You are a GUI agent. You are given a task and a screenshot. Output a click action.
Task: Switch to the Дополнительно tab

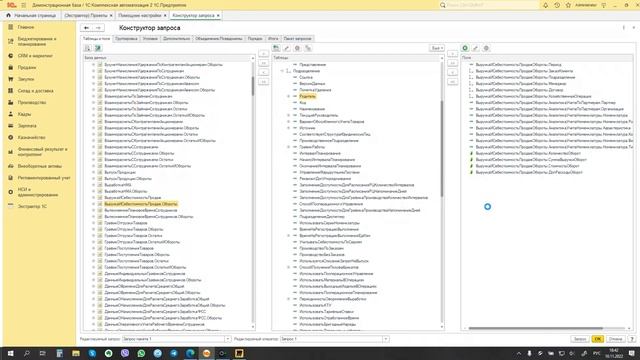click(x=176, y=38)
